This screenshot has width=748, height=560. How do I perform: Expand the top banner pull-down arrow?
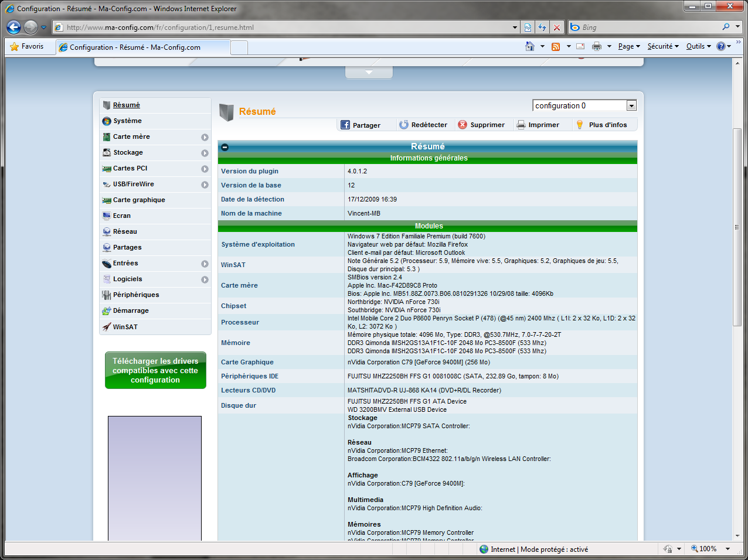[369, 72]
